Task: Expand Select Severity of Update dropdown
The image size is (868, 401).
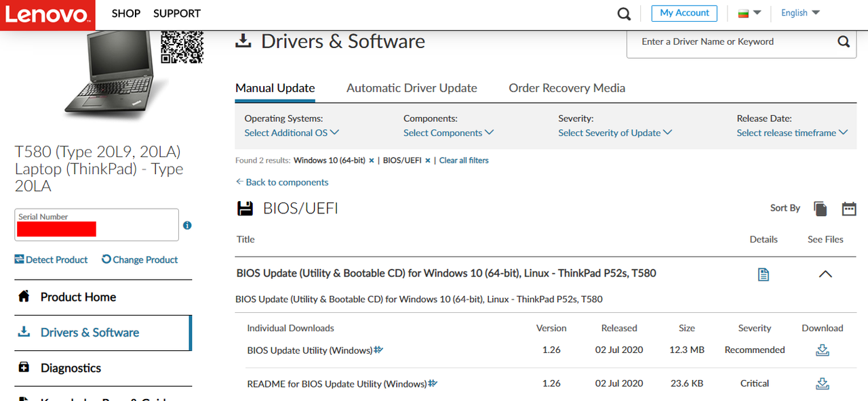Action: click(615, 133)
